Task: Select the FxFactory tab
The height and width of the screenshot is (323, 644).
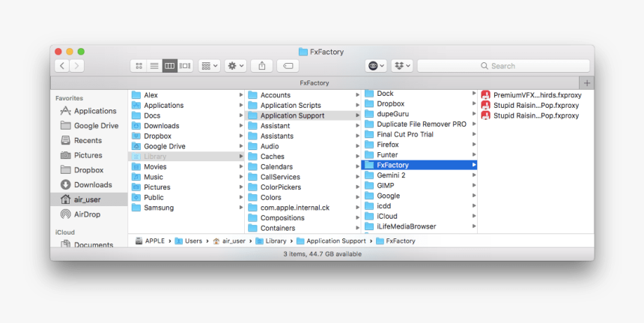Action: click(x=315, y=83)
